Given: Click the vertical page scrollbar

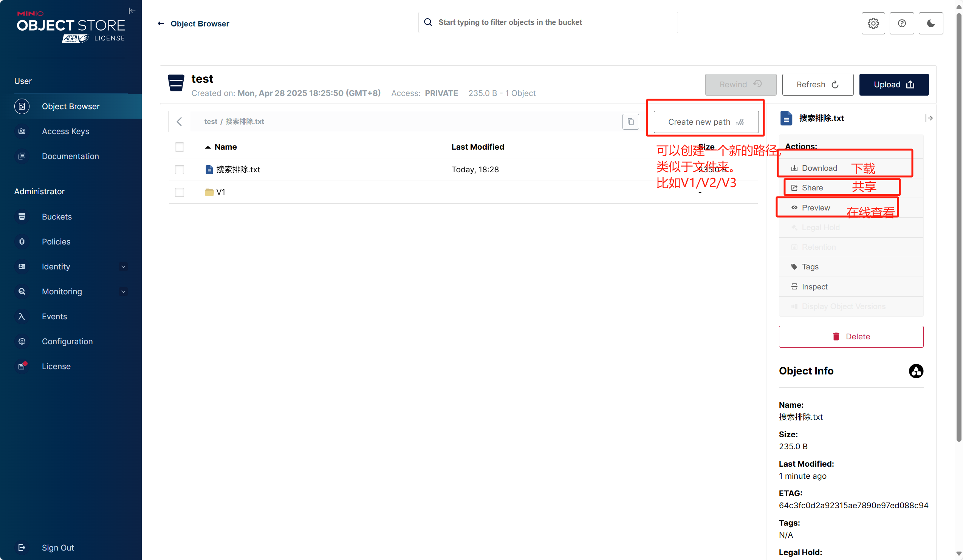Looking at the screenshot, I should (x=958, y=229).
